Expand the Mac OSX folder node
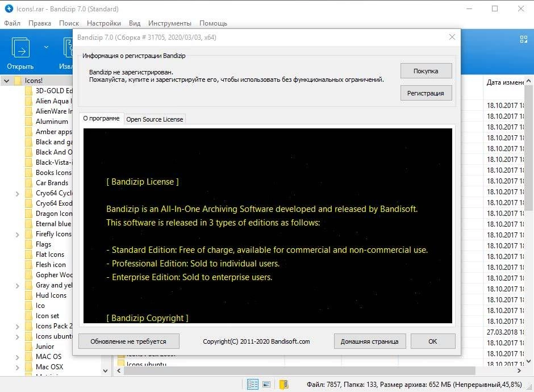Image resolution: width=534 pixels, height=392 pixels. tap(18, 368)
